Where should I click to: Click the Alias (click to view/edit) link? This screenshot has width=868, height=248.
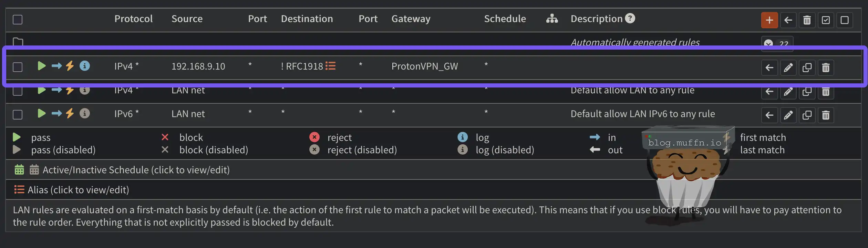pos(78,190)
